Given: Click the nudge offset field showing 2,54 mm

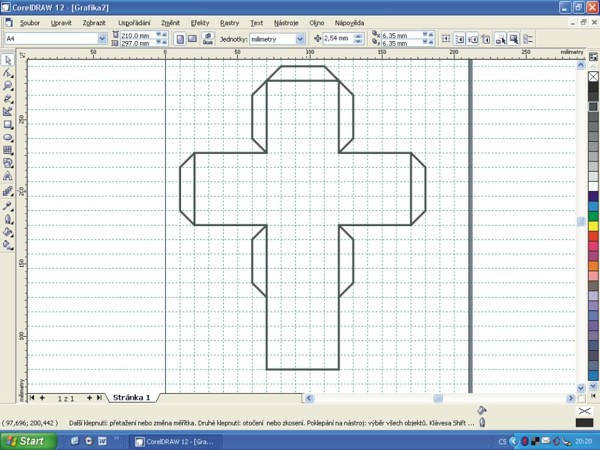Looking at the screenshot, I should (342, 39).
